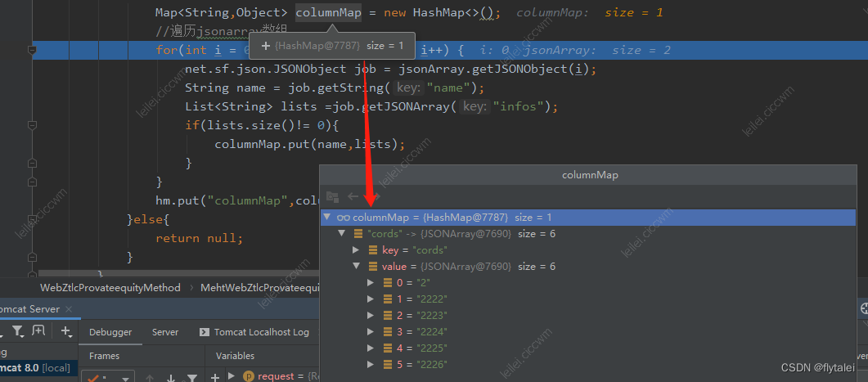Image resolution: width=868 pixels, height=382 pixels.
Task: Collapse the columnMap root node in inspector
Action: [328, 218]
